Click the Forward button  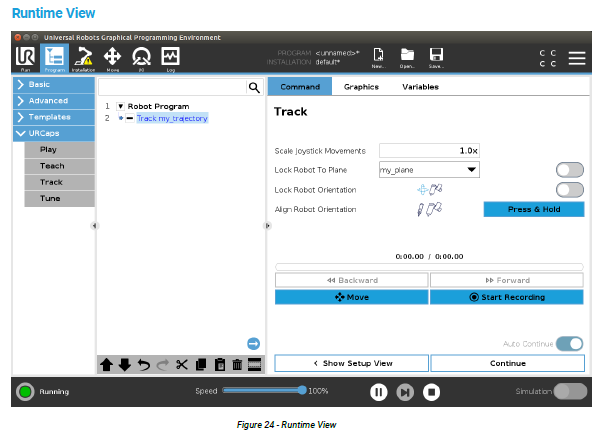click(x=507, y=280)
